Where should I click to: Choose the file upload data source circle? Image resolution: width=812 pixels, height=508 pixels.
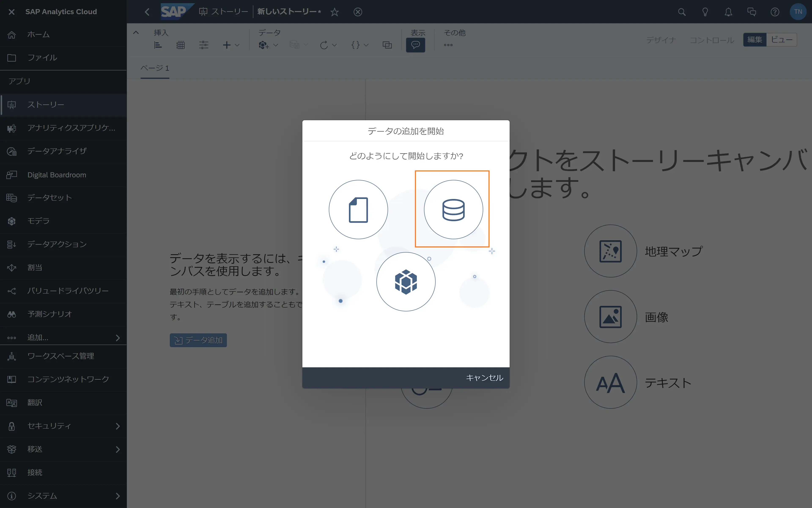pos(358,210)
